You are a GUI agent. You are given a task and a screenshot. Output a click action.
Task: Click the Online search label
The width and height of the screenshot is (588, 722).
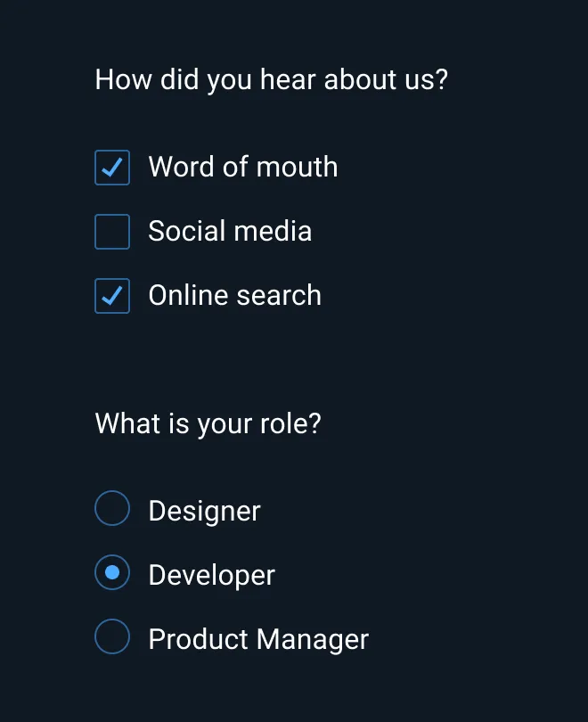[x=234, y=295]
